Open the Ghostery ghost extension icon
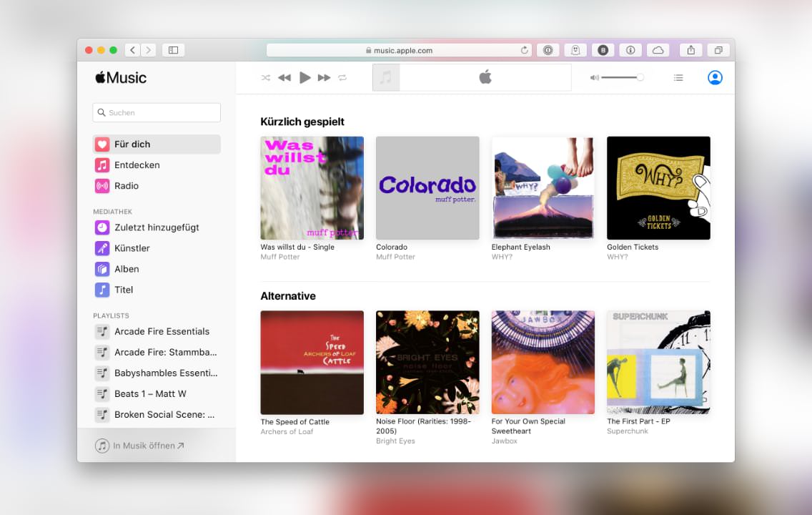This screenshot has height=515, width=812. (575, 50)
